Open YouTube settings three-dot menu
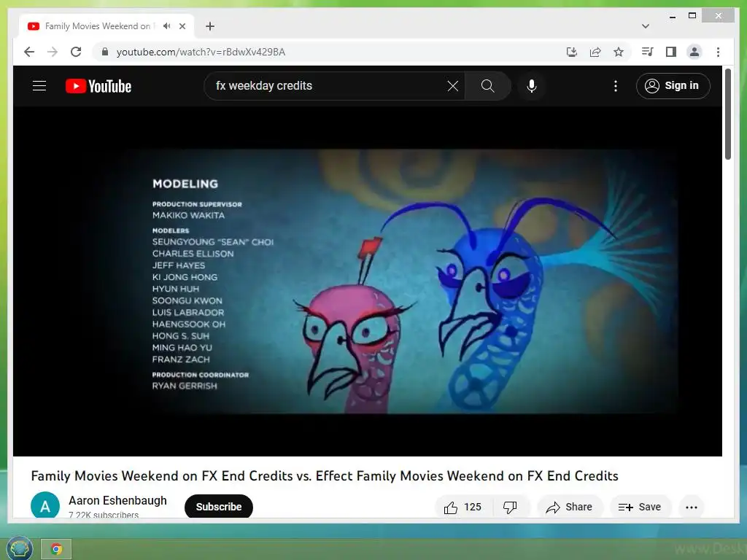Image resolution: width=747 pixels, height=560 pixels. [x=616, y=86]
